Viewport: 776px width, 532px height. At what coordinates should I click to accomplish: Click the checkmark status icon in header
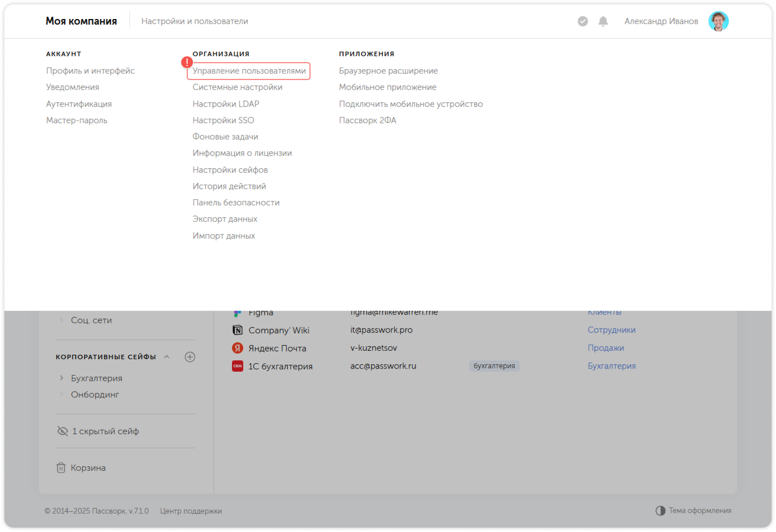point(583,21)
